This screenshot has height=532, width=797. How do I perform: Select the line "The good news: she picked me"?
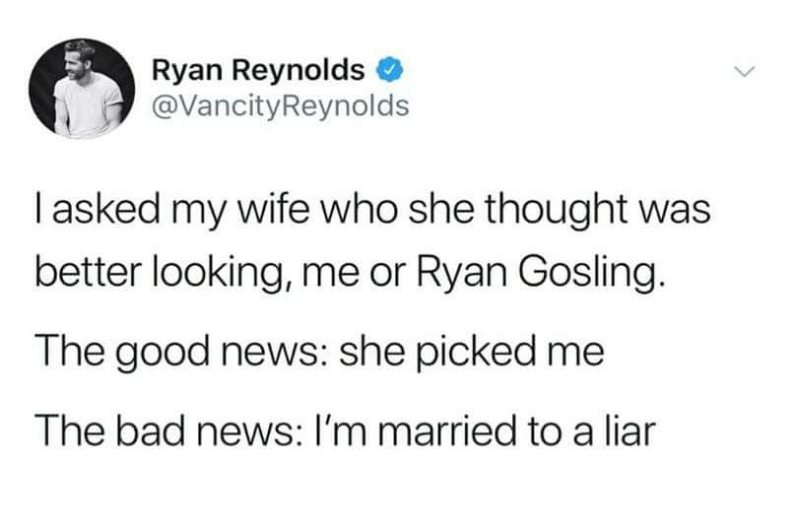click(x=320, y=352)
